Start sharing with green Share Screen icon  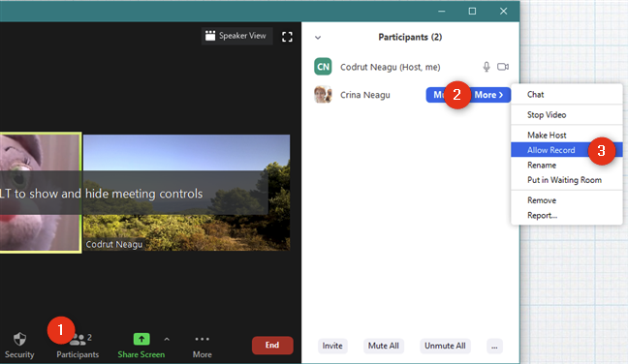pos(141,339)
